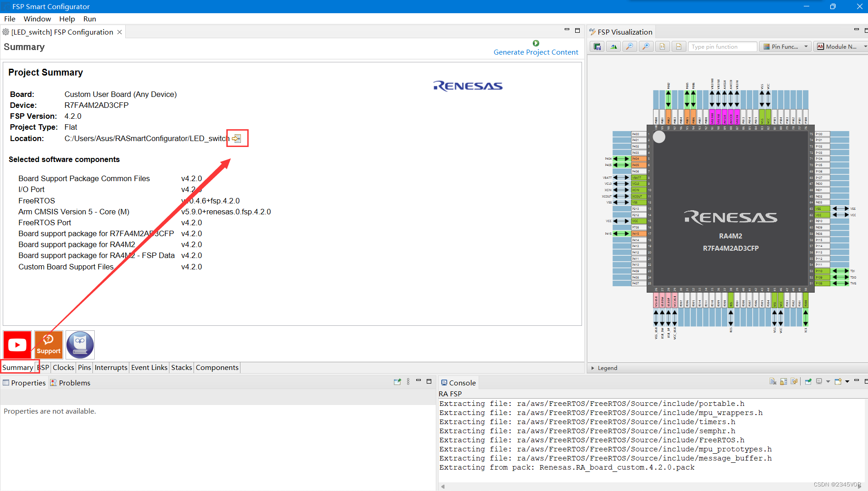This screenshot has height=491, width=868.
Task: Switch to the Pins tab
Action: [84, 368]
